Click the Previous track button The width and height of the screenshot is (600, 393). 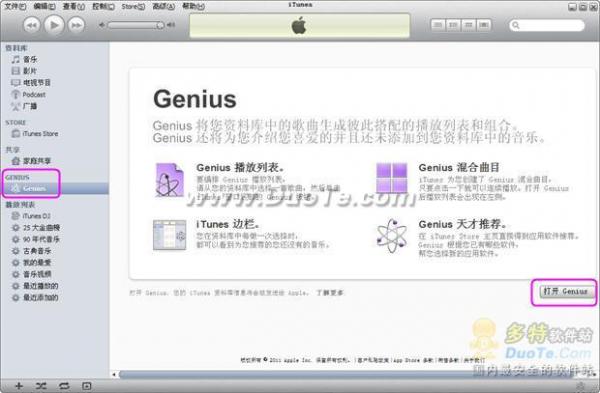pos(32,25)
